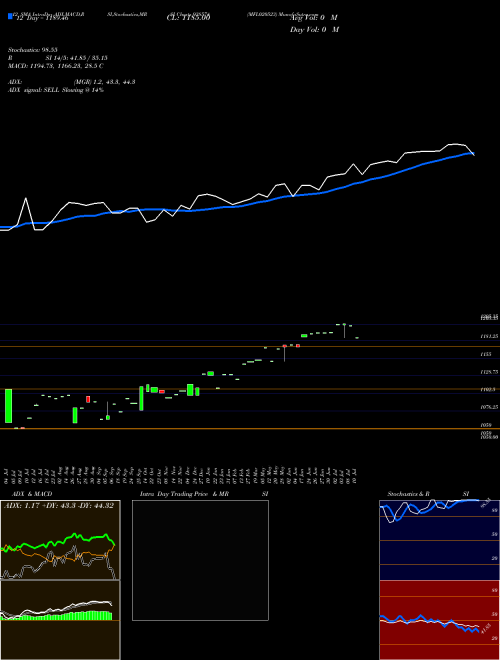The height and width of the screenshot is (660, 500).
Task: Click the 1155 price axis label
Action: coord(486,355)
